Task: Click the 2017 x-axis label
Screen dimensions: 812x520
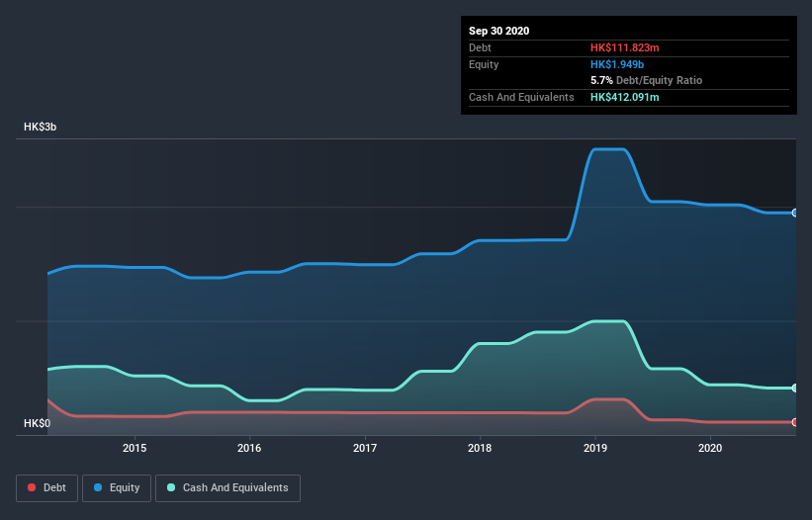Action: 365,448
